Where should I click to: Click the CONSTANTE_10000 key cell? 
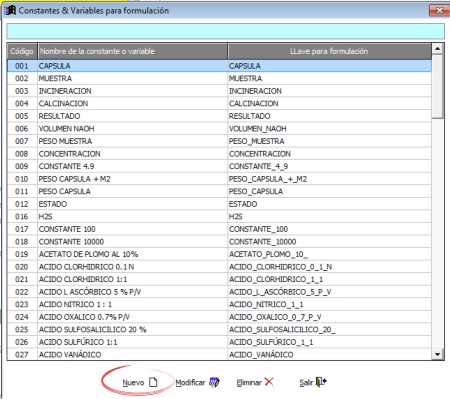click(329, 242)
